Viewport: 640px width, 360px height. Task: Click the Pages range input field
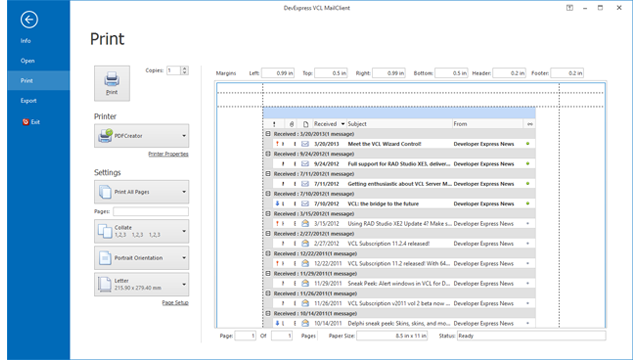pos(151,211)
